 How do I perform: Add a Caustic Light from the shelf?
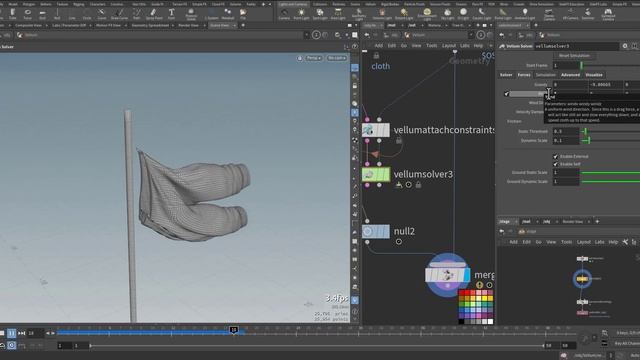pyautogui.click(x=482, y=14)
